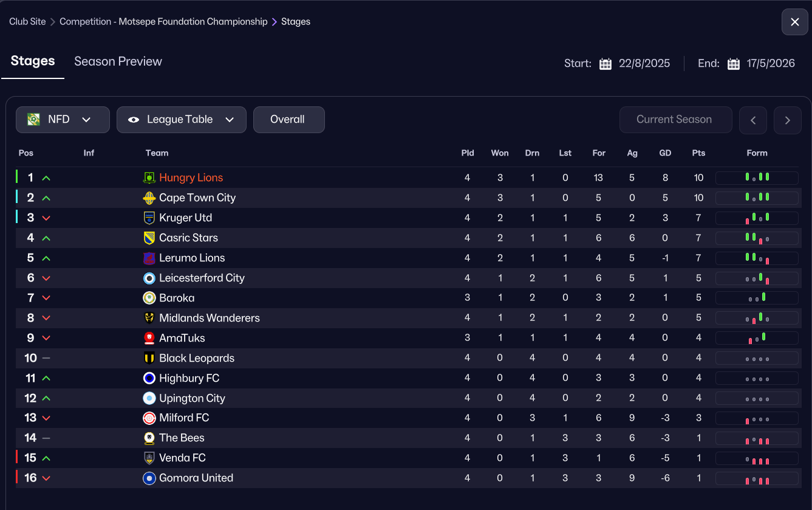Click the Pts column header
This screenshot has height=510, width=812.
tap(698, 153)
